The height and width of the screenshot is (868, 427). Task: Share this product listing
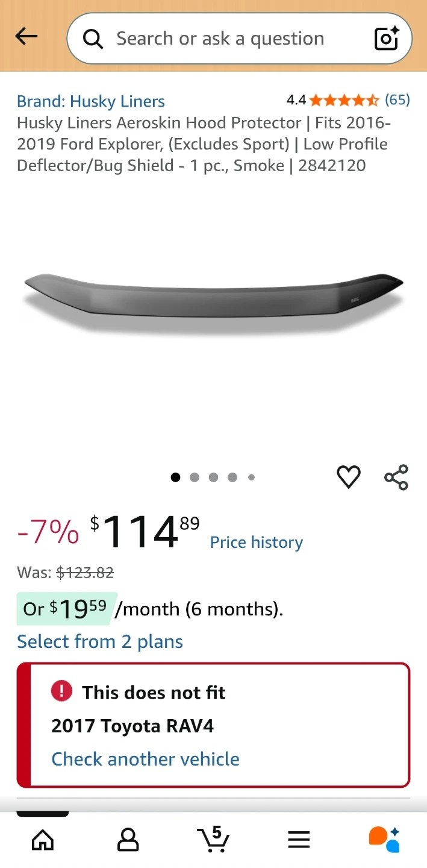(396, 477)
